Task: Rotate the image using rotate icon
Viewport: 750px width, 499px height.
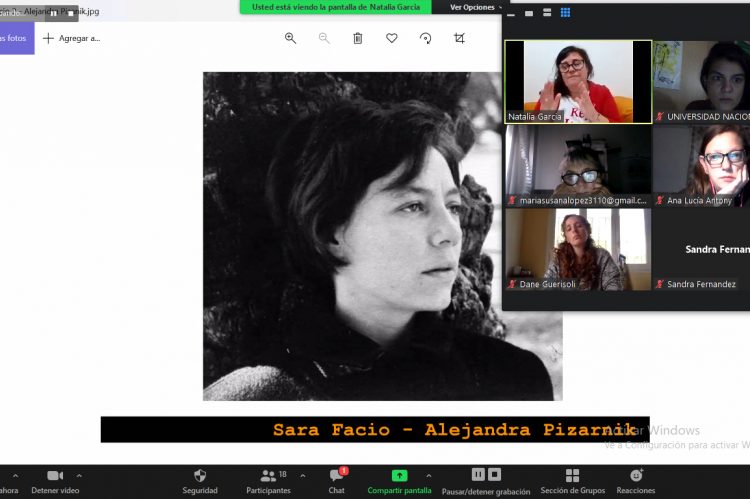Action: click(425, 38)
